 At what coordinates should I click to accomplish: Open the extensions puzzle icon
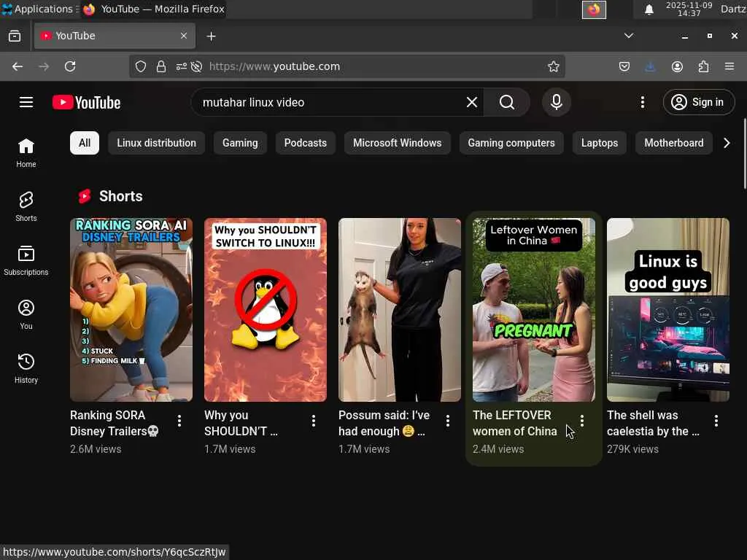(703, 66)
